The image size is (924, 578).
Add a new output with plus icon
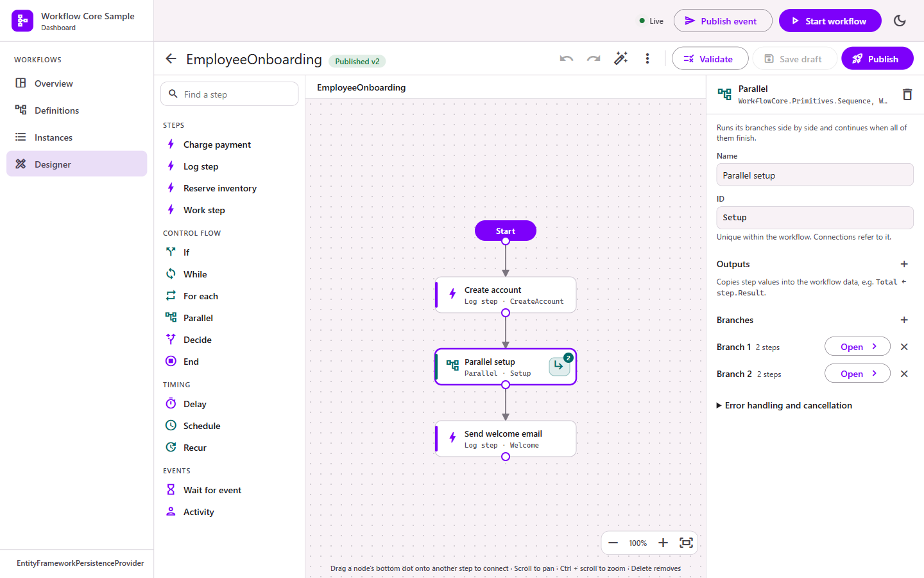tap(904, 264)
